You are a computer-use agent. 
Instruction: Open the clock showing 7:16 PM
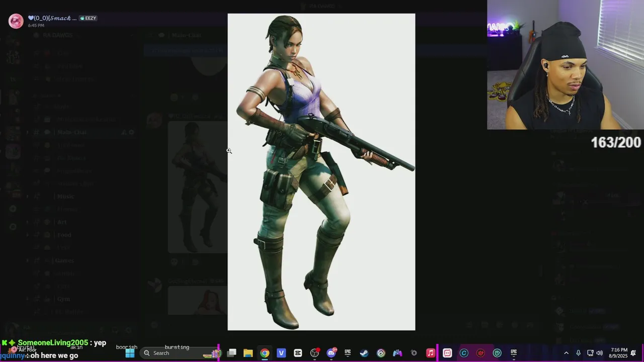pyautogui.click(x=618, y=353)
